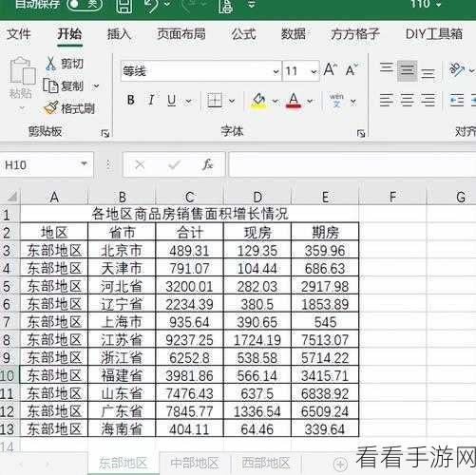Click the decrease indent icon

(457, 101)
